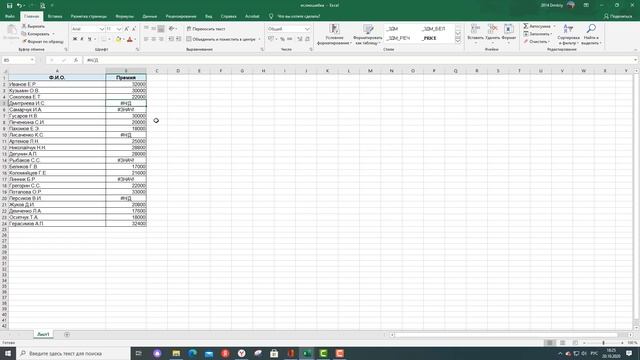The height and width of the screenshot is (360, 640).
Task: Open the cell Формат menu
Action: pos(509,34)
